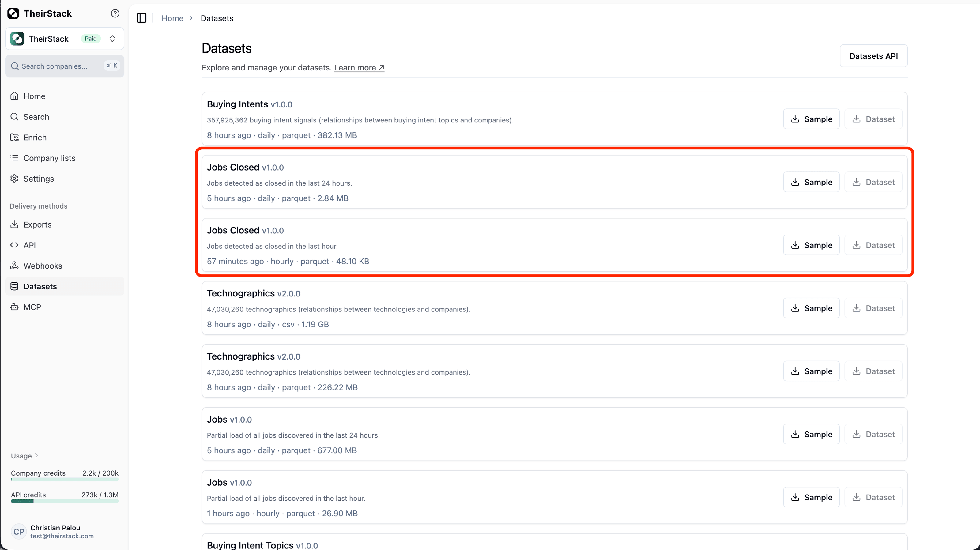This screenshot has width=980, height=550.
Task: Open the API code brackets icon
Action: 14,245
